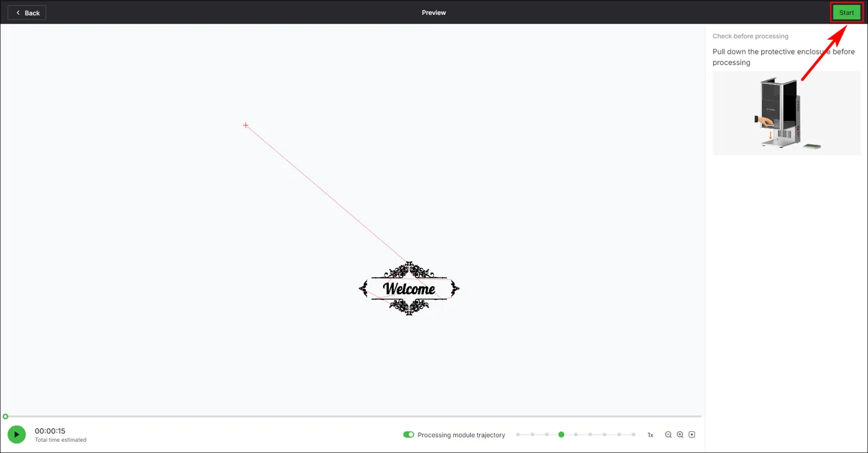Screen dimensions: 868x453
Task: Click the Preview title text
Action: pyautogui.click(x=434, y=12)
